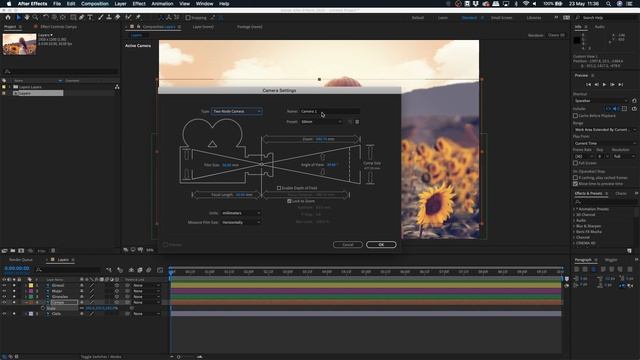This screenshot has width=640, height=360.
Task: Select the Clone Stamp tool
Action: click(109, 18)
